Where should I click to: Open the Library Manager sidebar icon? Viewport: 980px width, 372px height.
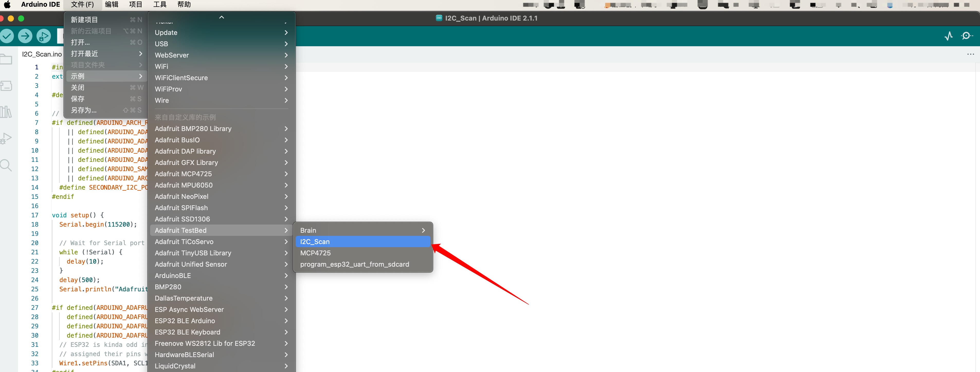click(x=6, y=112)
